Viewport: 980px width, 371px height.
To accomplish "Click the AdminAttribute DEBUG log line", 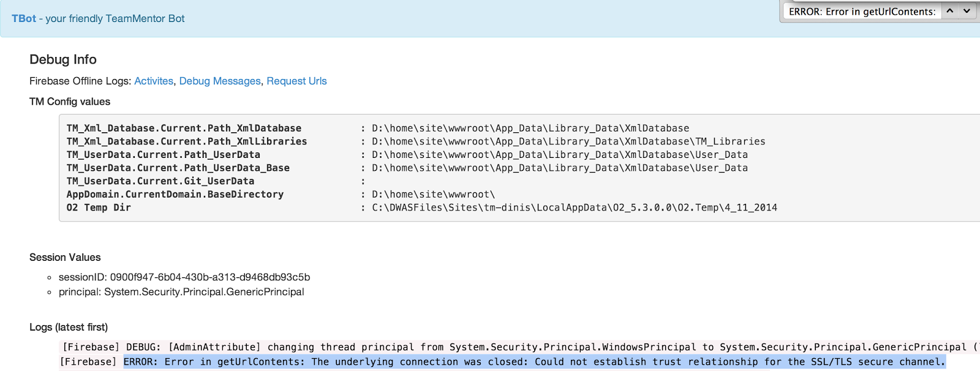I will 519,347.
